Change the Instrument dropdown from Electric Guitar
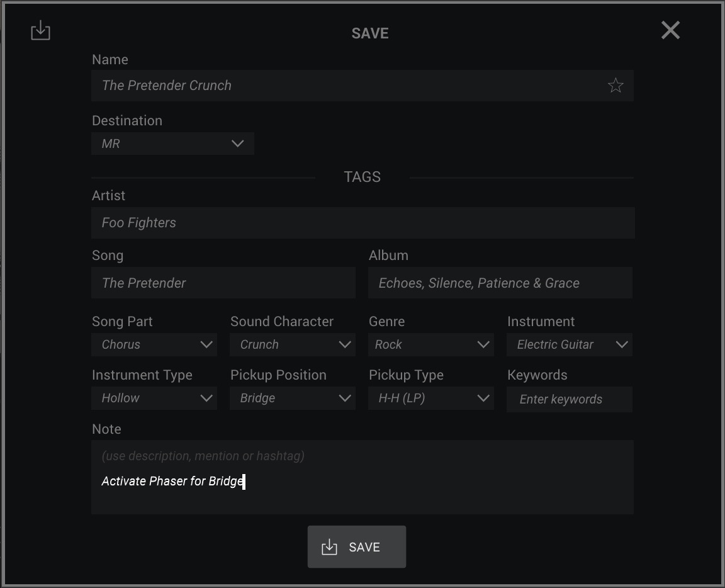The height and width of the screenshot is (588, 725). [x=570, y=344]
